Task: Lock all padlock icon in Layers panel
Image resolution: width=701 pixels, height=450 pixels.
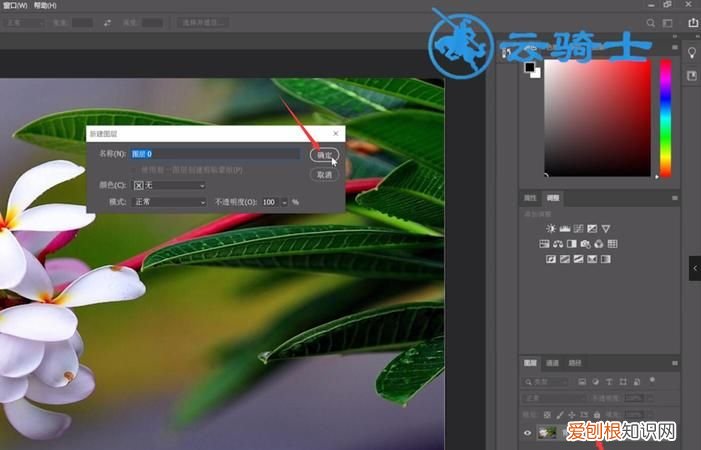Action: click(597, 415)
